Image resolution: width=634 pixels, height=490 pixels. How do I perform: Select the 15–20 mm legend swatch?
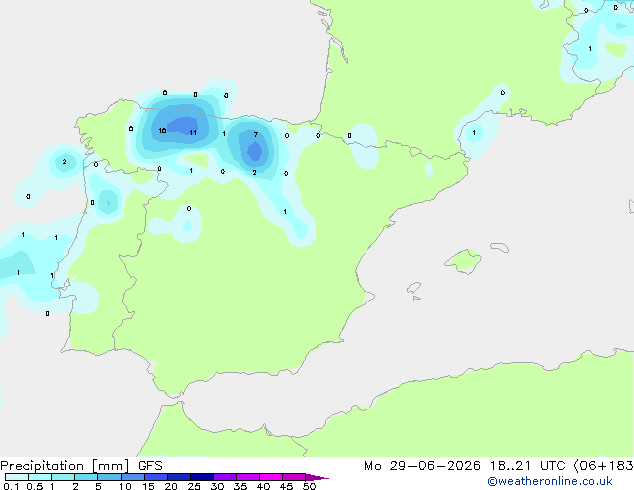coord(156,477)
